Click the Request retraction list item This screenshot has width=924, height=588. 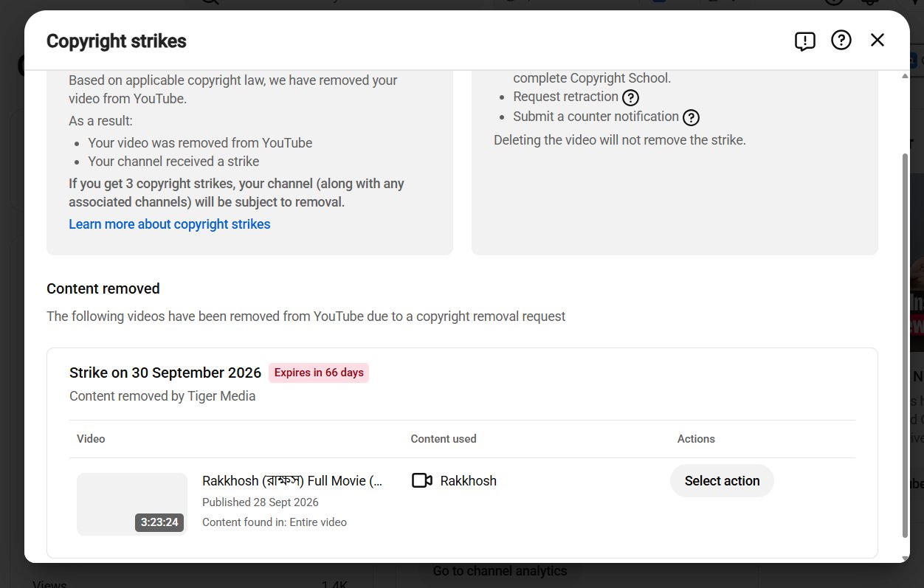[566, 97]
